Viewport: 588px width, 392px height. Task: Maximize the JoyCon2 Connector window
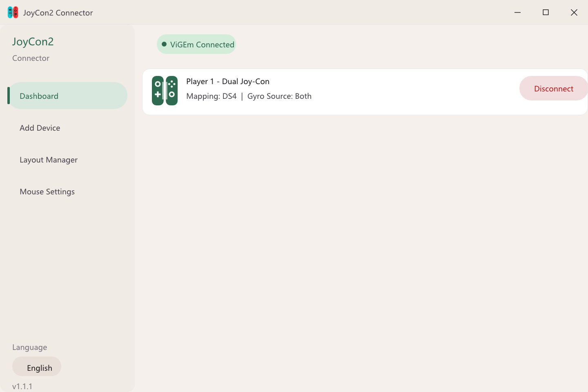[x=546, y=12]
